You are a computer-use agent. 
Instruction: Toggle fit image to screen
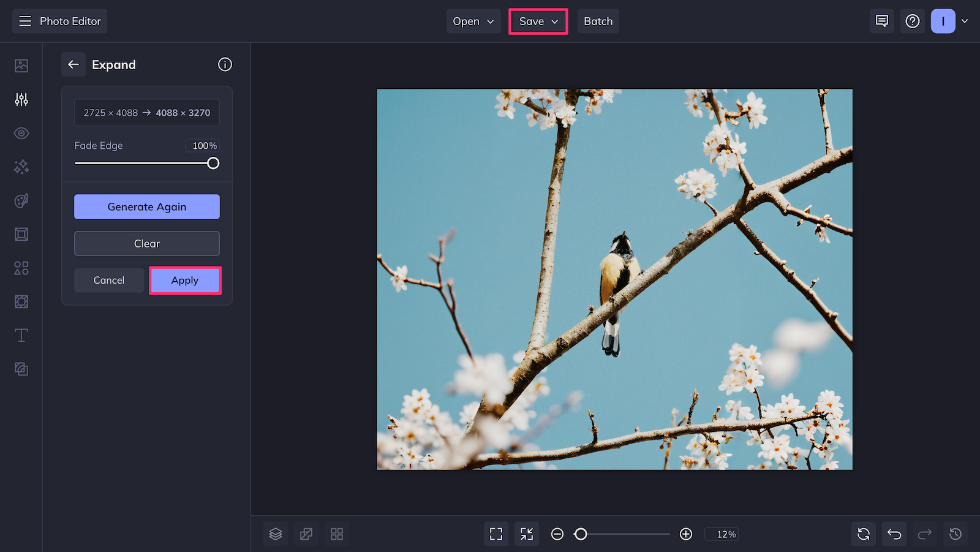496,534
